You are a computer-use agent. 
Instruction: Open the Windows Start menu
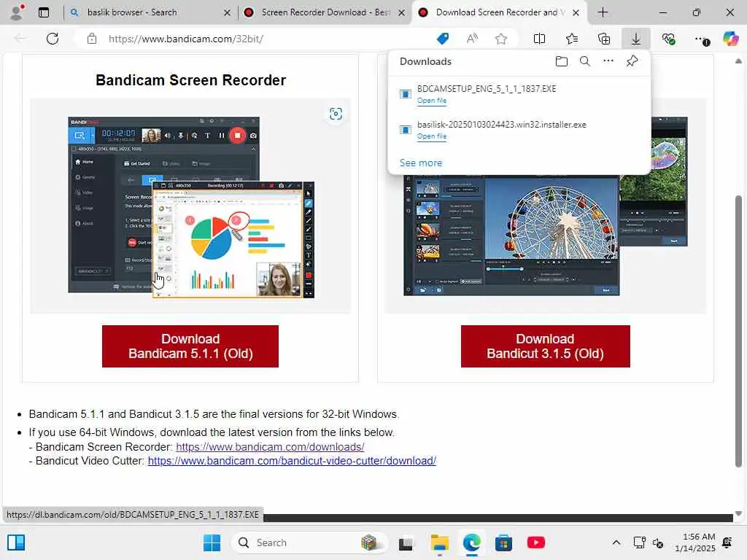coord(212,542)
